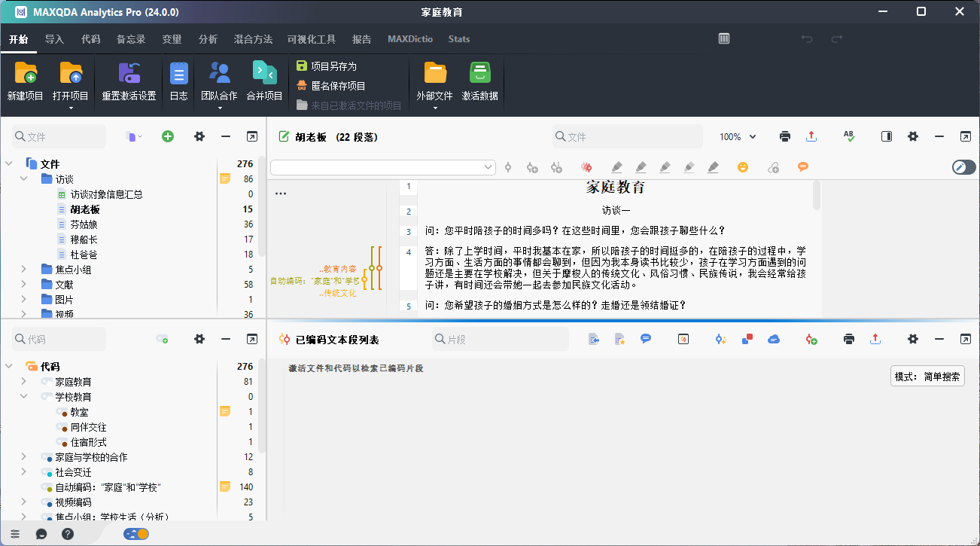Open the 芬姑娘 document
The width and height of the screenshot is (980, 546).
(x=84, y=224)
